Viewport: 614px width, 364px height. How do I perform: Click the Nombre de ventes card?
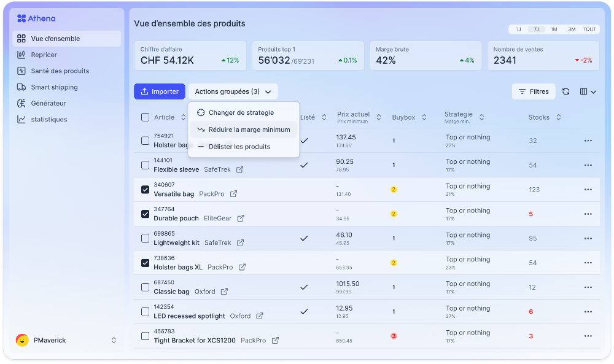(x=543, y=56)
